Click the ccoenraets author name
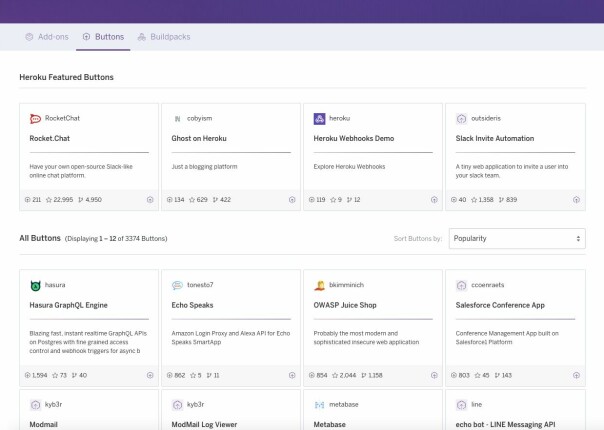Image resolution: width=604 pixels, height=430 pixels. (x=488, y=285)
